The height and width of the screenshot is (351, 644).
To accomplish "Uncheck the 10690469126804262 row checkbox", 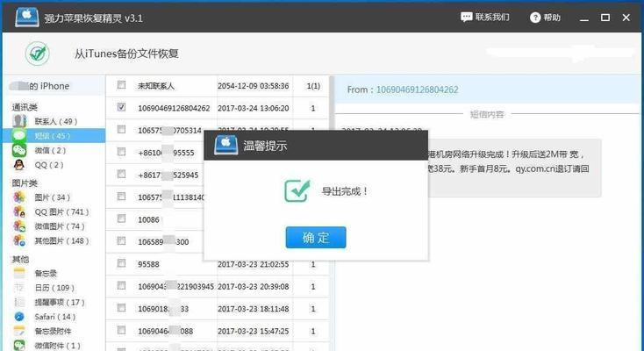I will 121,107.
